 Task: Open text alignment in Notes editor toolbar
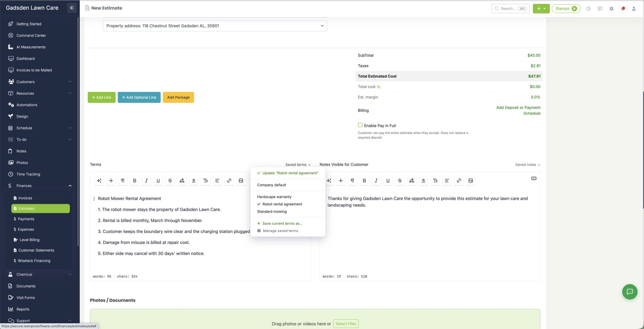pos(447,181)
